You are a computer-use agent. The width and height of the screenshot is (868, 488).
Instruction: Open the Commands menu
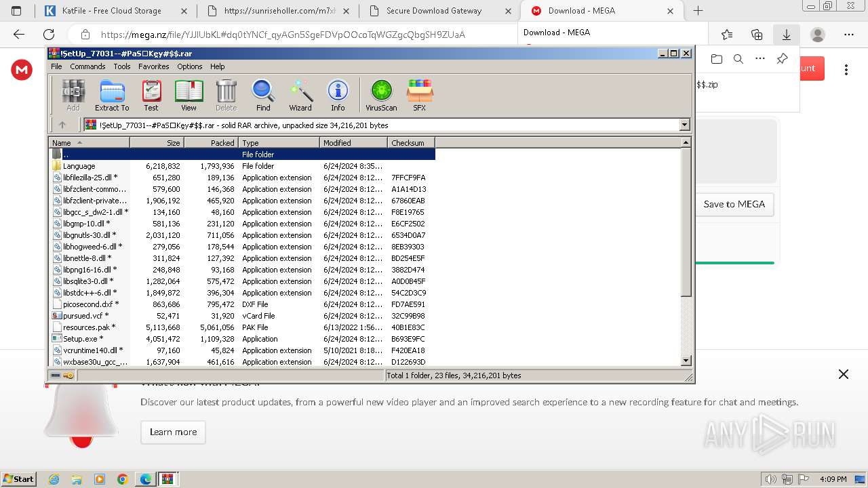pos(87,66)
